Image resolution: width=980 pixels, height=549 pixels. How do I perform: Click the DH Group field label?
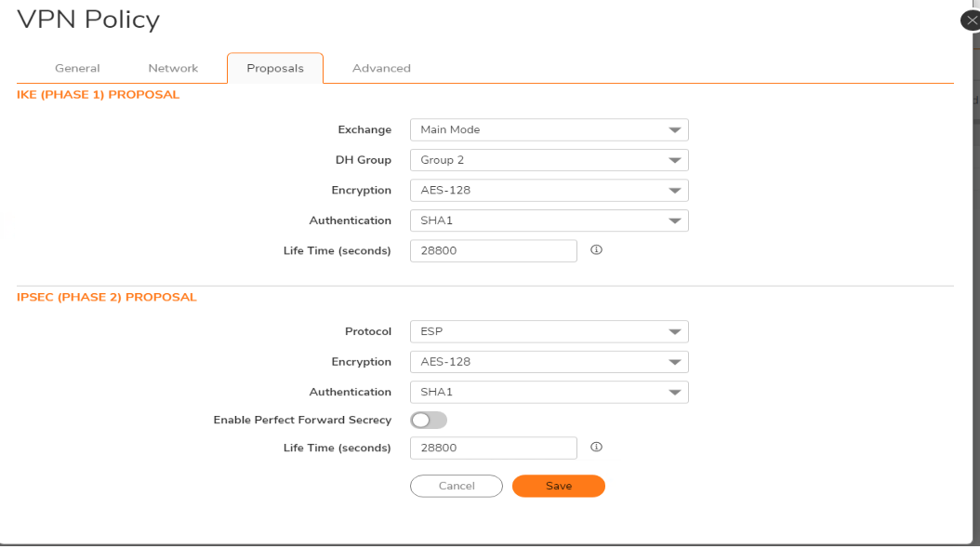[x=364, y=160]
